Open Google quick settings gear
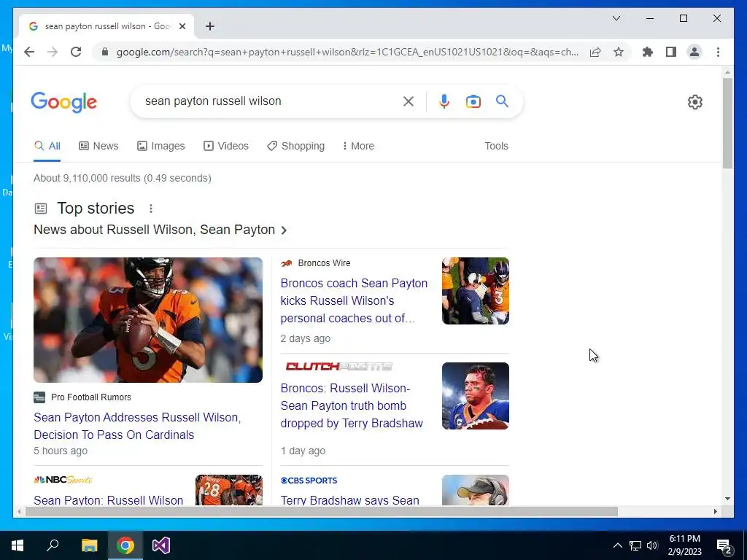747x560 pixels. point(694,102)
